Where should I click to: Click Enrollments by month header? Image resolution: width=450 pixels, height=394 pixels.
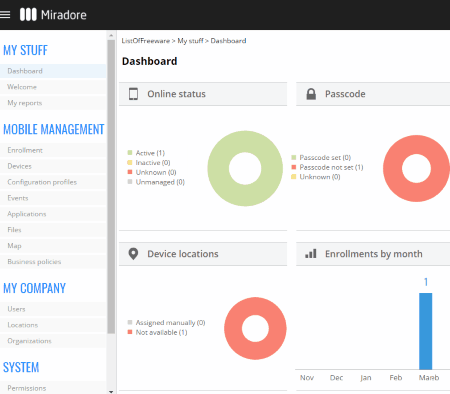click(x=373, y=254)
